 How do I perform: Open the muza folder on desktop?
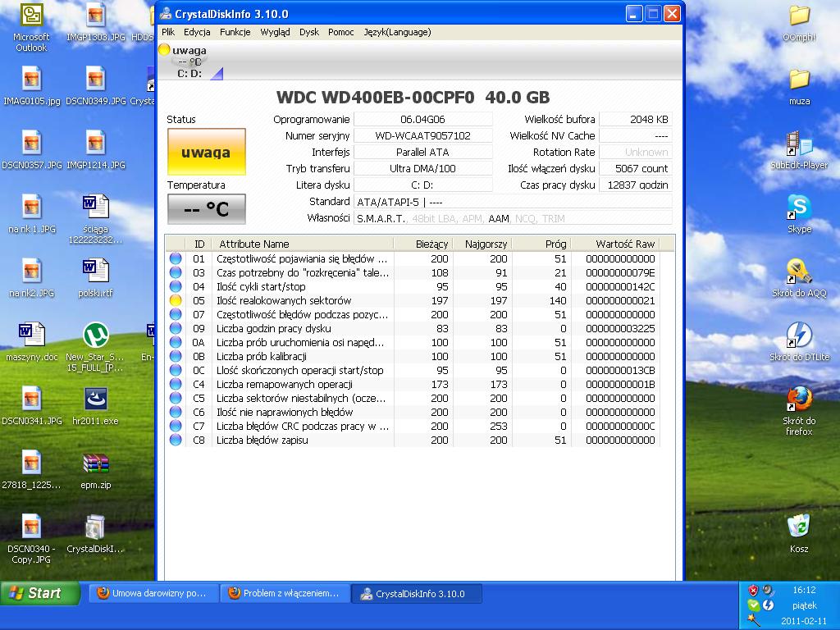[799, 85]
